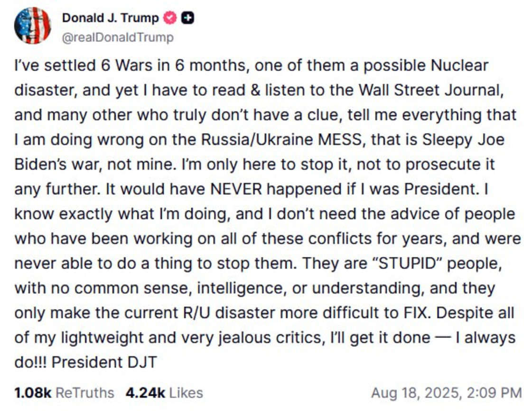Open the Aug 18, 2025 date link

pos(415,393)
